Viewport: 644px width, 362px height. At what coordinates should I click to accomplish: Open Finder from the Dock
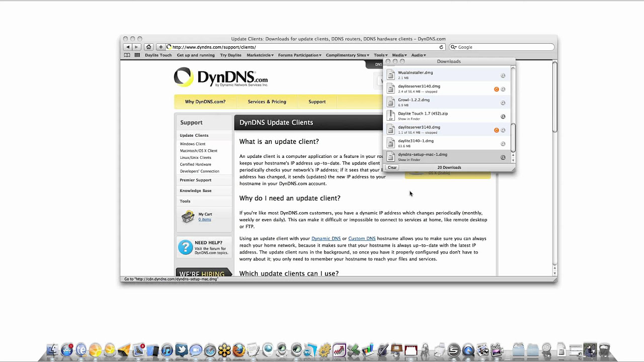coord(52,350)
